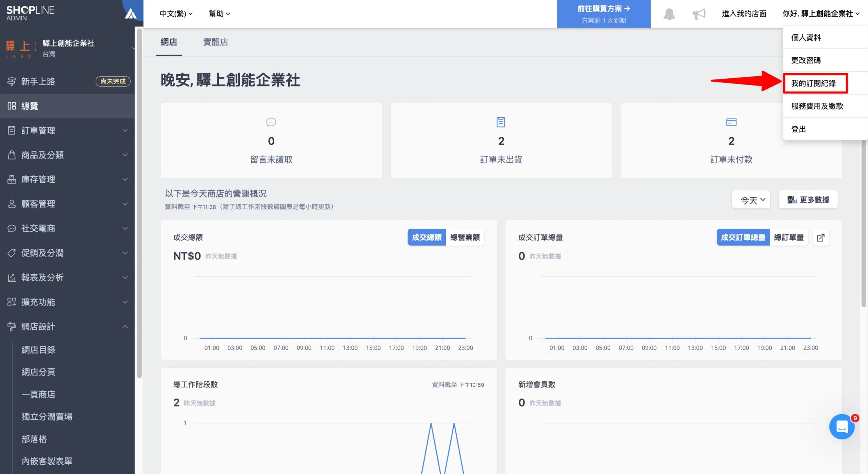Screen dimensions: 868x474
Task: Click the sidebar vertical scrollbar
Action: (x=139, y=204)
